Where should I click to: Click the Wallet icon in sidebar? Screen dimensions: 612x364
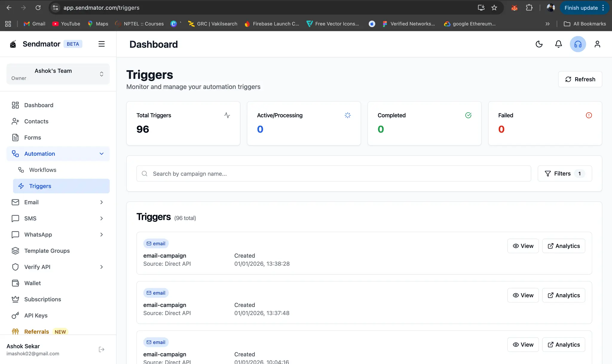[x=15, y=283]
